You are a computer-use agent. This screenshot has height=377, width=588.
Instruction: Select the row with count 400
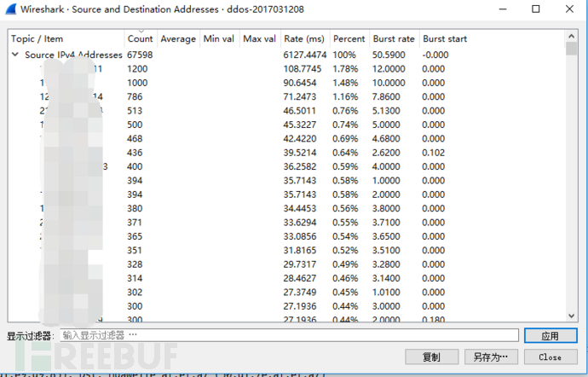[x=286, y=166]
